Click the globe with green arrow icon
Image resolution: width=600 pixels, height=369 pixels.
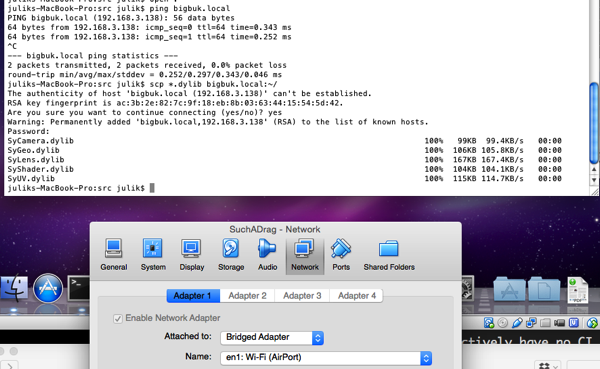[592, 323]
